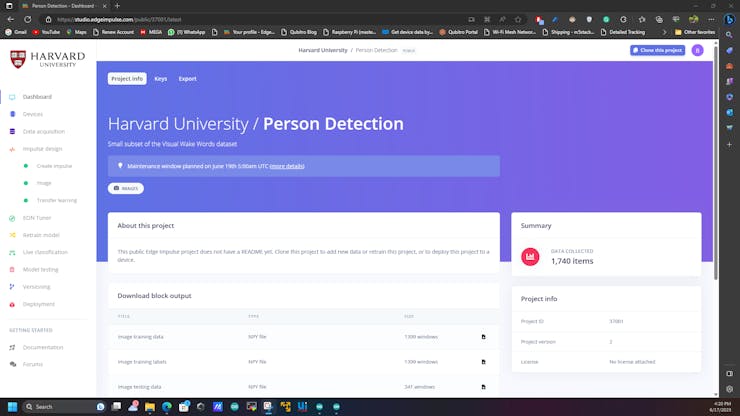Open Create impulse step
740x416 pixels.
point(54,166)
